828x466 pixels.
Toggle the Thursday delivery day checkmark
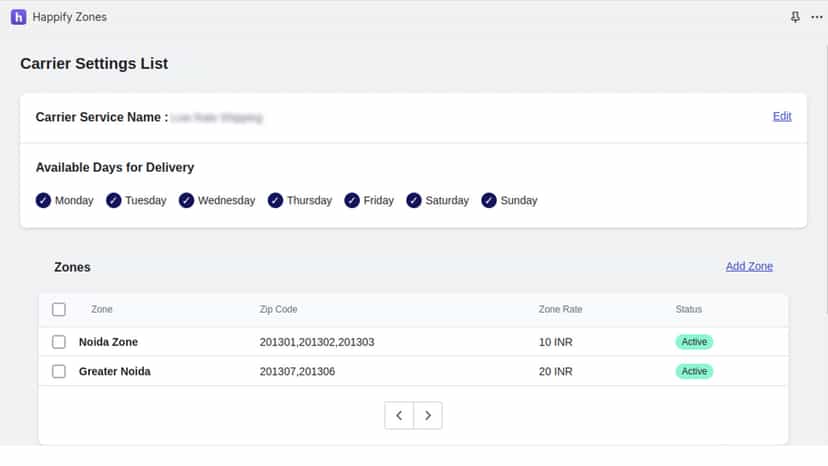pyautogui.click(x=275, y=201)
